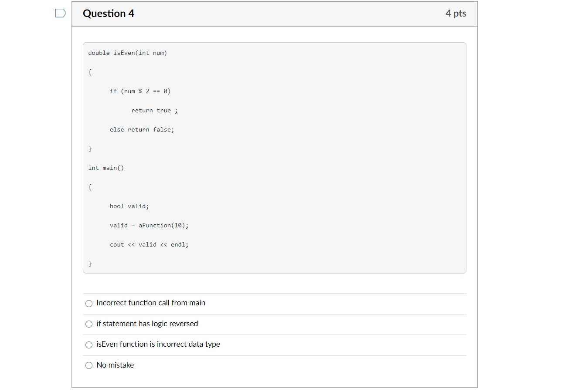Click the line "int main()"
This screenshot has width=585, height=392.
tap(106, 168)
